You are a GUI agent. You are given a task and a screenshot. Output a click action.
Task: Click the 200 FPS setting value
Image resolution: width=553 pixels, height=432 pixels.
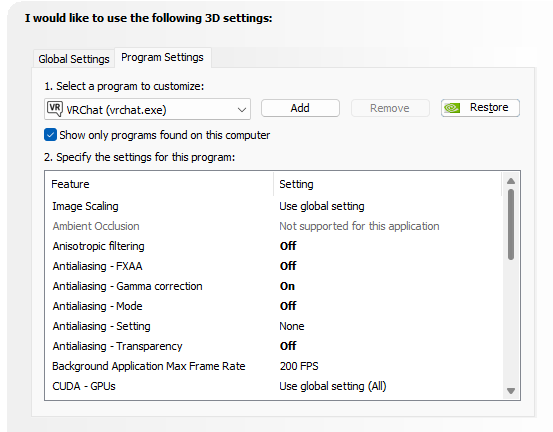(299, 366)
